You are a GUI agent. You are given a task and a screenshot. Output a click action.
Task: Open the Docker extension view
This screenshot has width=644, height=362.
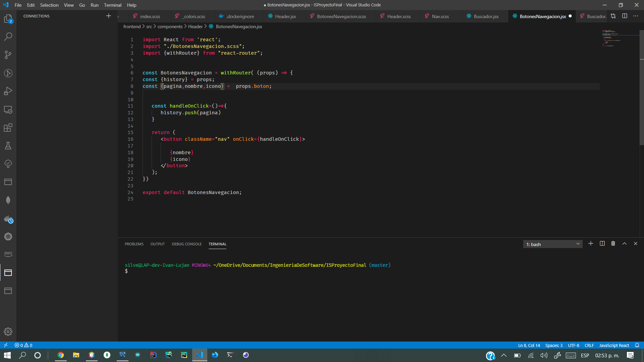(8, 218)
